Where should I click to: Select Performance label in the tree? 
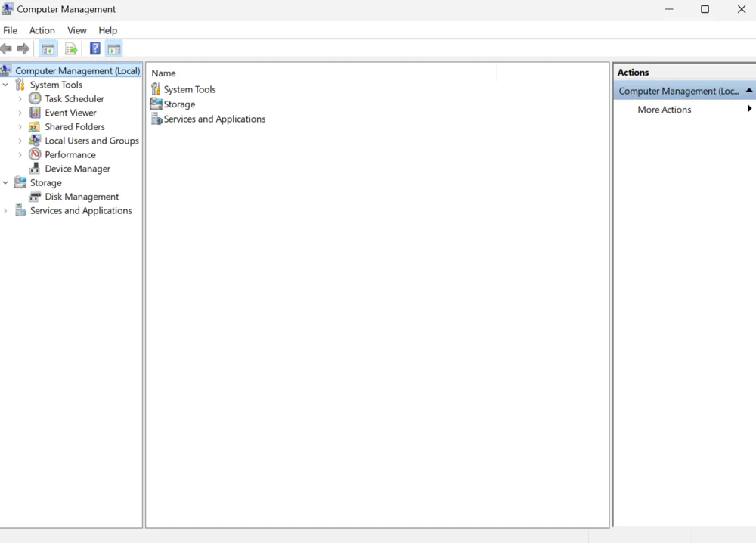click(70, 154)
